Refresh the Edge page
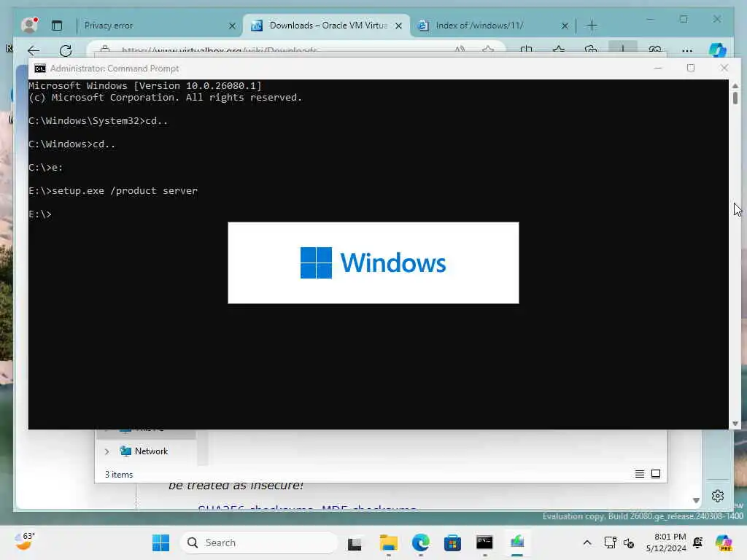Viewport: 747px width, 560px height. (66, 50)
